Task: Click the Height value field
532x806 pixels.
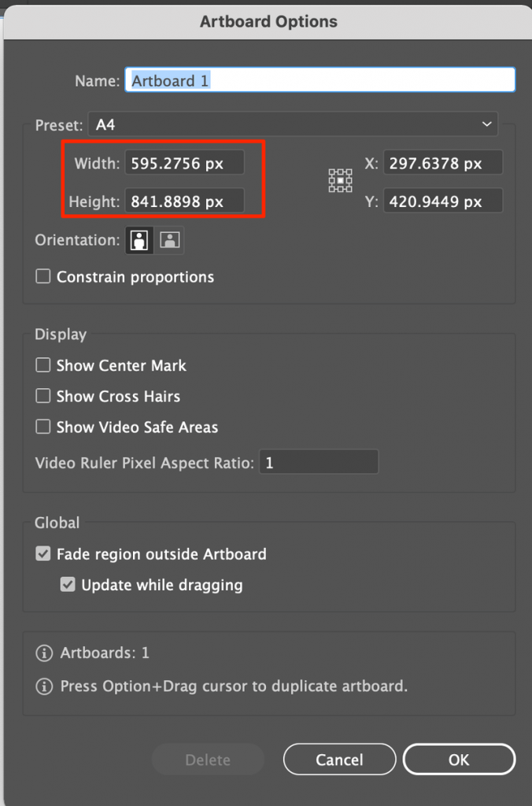Action: 184,201
